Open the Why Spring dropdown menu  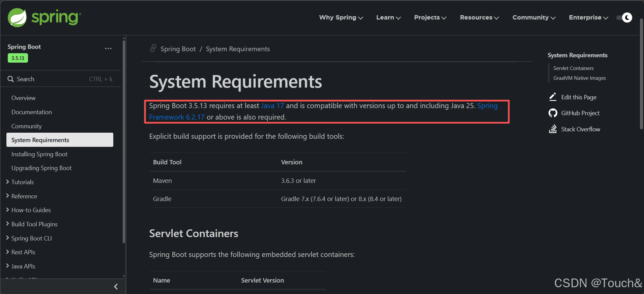point(341,18)
